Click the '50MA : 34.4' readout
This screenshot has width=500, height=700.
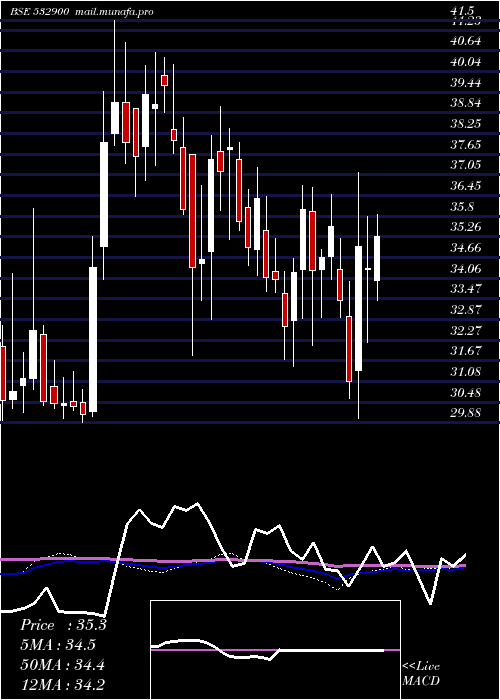click(62, 665)
